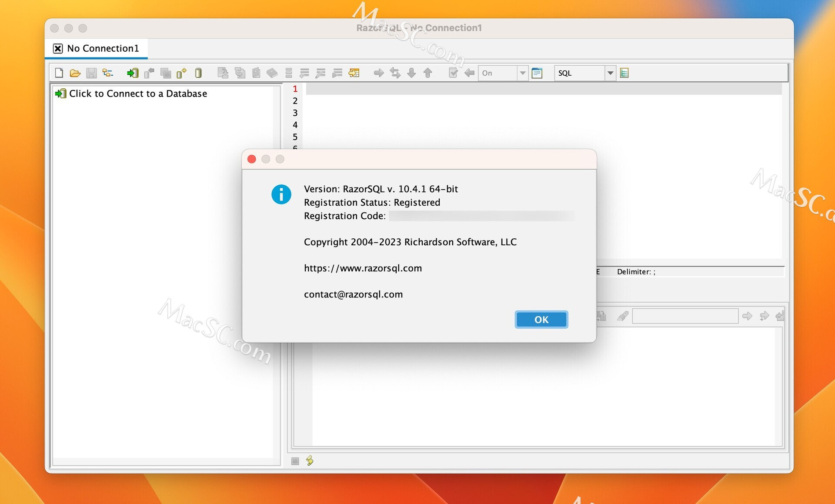
Task: Click the https://www.razorsql.com text
Action: (363, 268)
